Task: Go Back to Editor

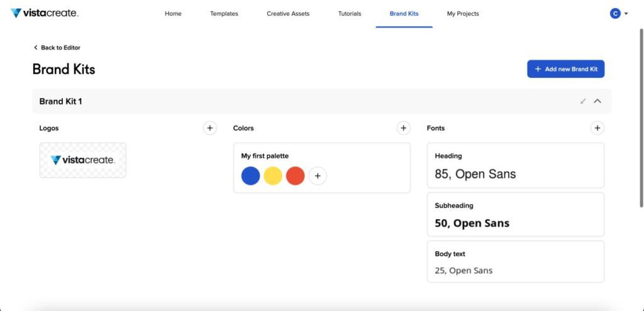Action: 57,48
